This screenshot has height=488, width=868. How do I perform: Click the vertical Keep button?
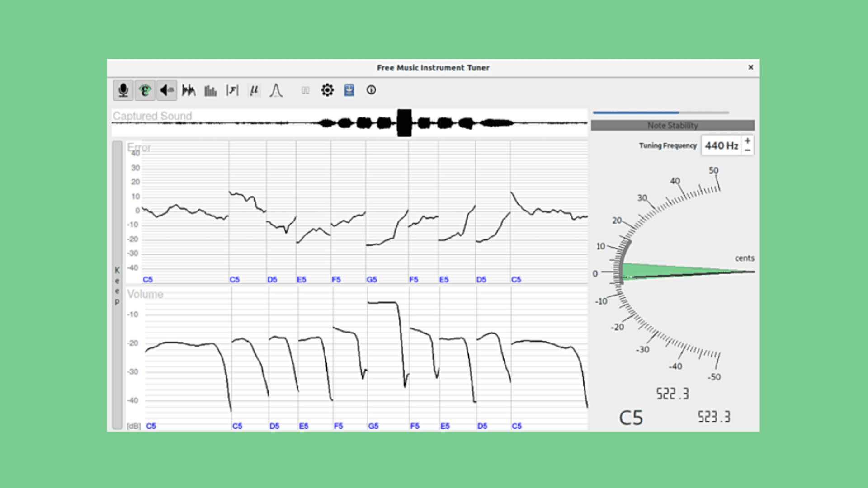[x=117, y=285]
